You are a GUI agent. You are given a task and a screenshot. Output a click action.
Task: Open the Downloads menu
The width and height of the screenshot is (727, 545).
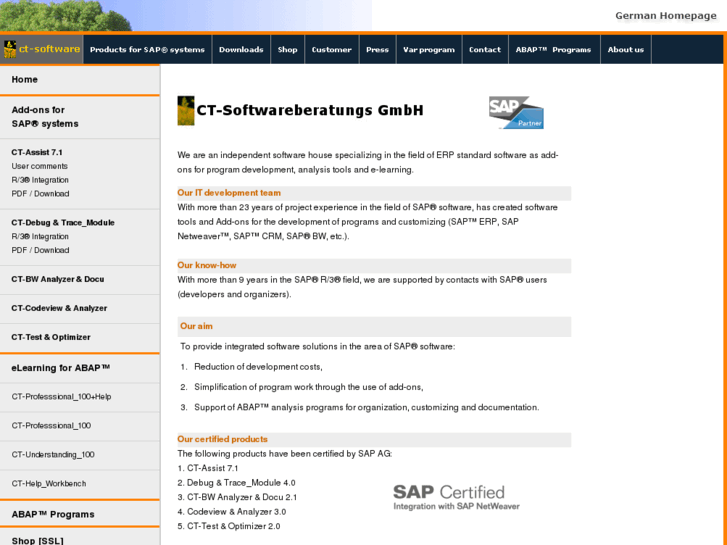[x=241, y=50]
